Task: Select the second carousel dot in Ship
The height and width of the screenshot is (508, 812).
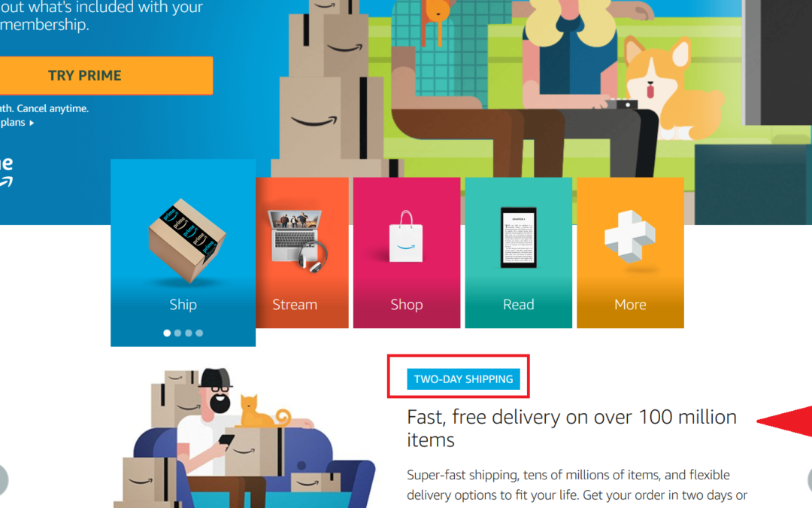Action: [177, 333]
